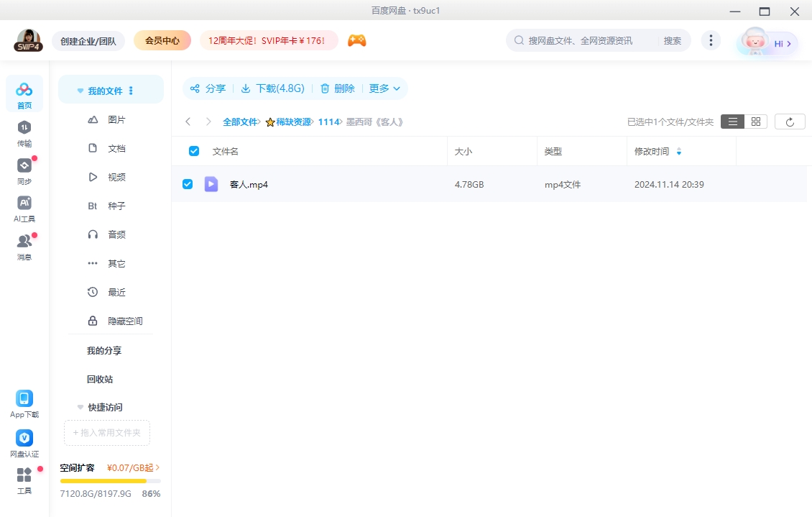
Task: Refresh the file list
Action: (x=790, y=122)
